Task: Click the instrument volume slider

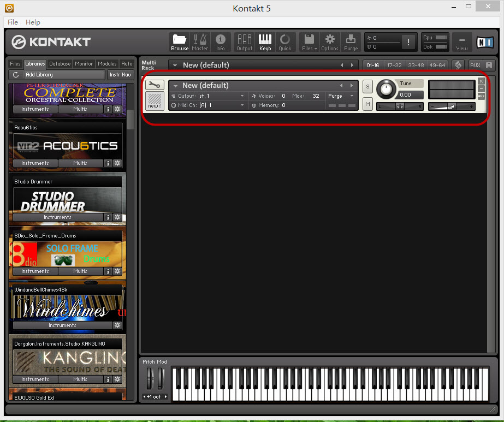Action: (x=452, y=106)
